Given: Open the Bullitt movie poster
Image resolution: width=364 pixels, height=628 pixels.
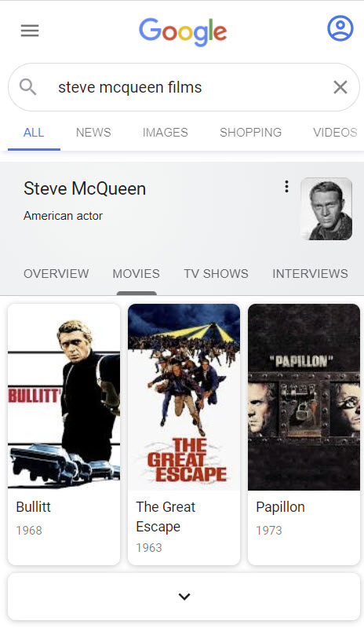Looking at the screenshot, I should (x=64, y=397).
